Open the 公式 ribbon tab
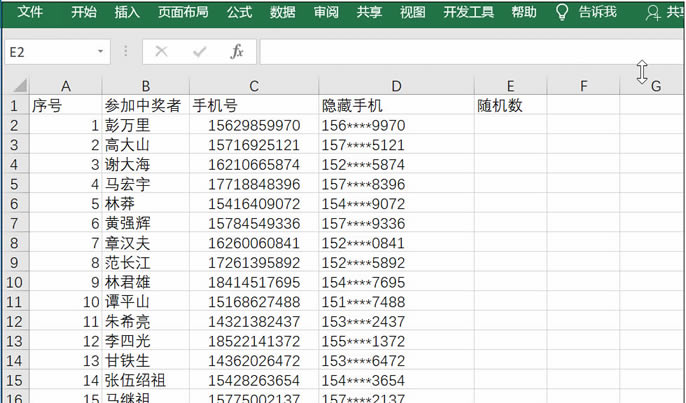The width and height of the screenshot is (686, 403). tap(239, 12)
